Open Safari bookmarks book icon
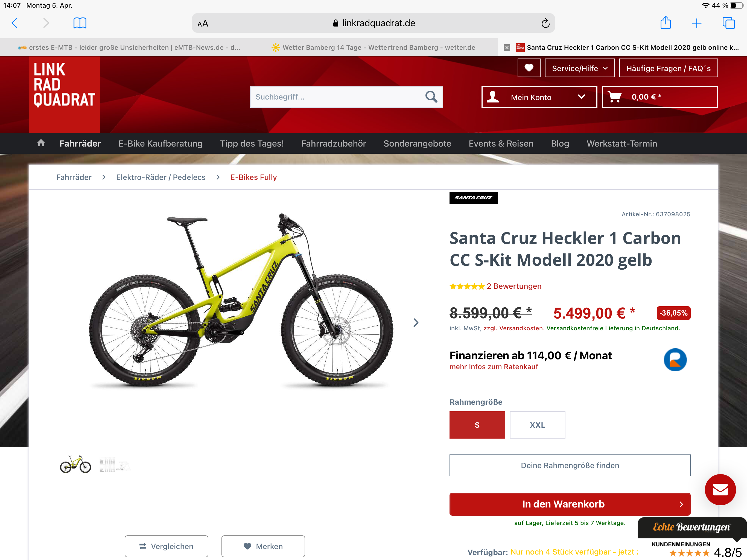 (80, 23)
